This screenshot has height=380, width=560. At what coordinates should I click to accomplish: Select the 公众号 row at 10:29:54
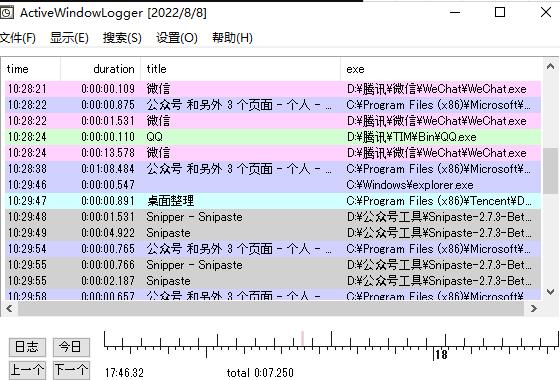pos(273,249)
